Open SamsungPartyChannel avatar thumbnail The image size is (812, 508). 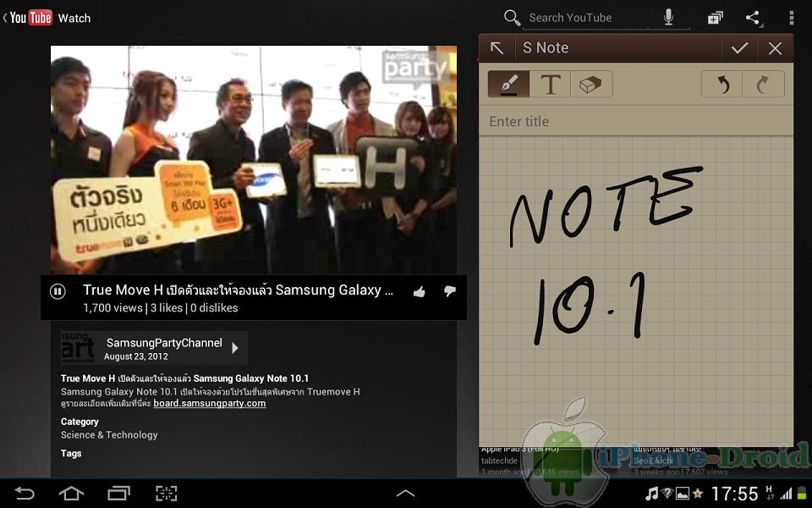coord(78,347)
